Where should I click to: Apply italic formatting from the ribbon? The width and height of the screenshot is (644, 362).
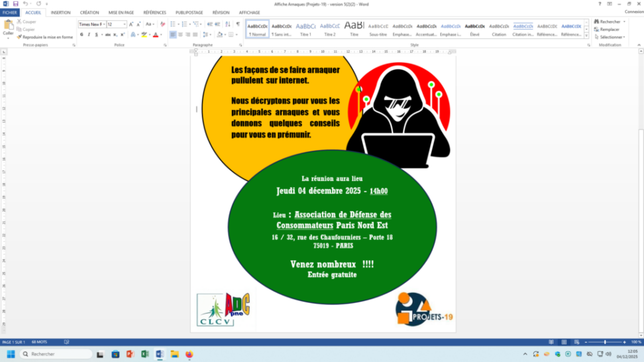(89, 34)
